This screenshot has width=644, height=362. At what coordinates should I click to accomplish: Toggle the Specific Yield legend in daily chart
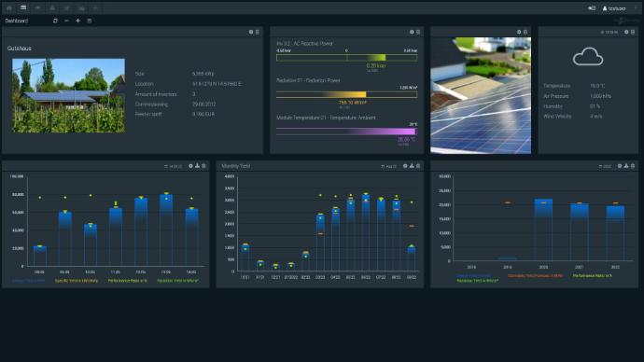[x=77, y=281]
